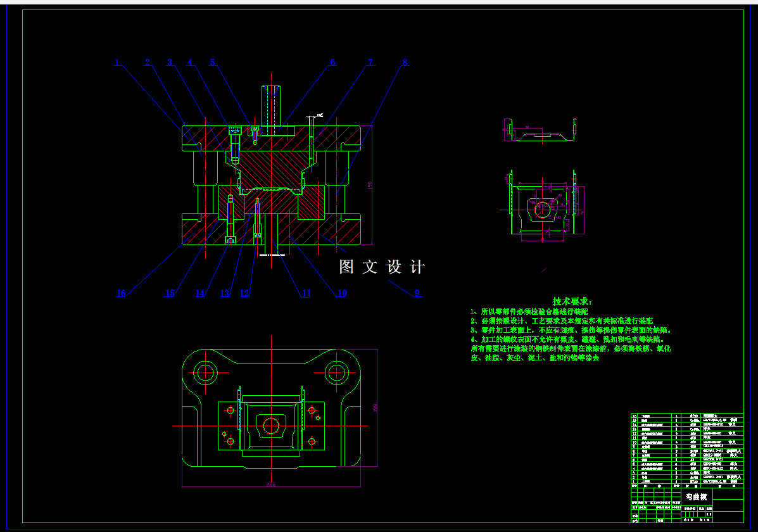
Task: Click part callout number 7
Action: point(370,63)
